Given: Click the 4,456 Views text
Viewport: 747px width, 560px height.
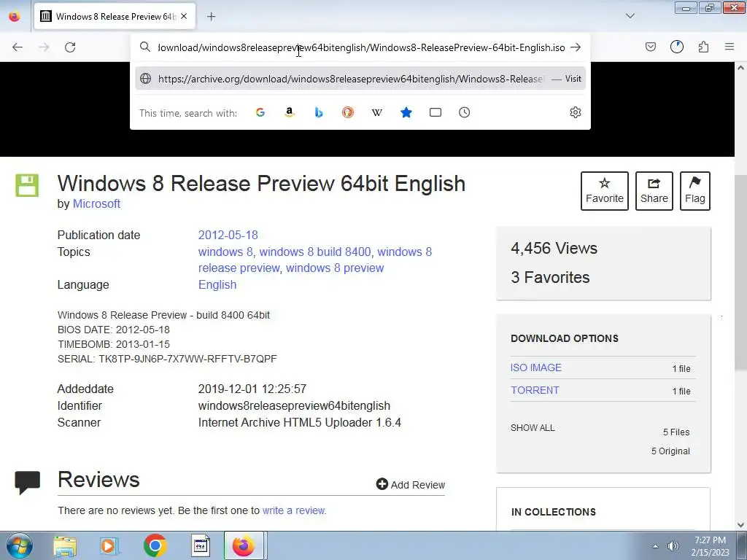Looking at the screenshot, I should (x=554, y=248).
